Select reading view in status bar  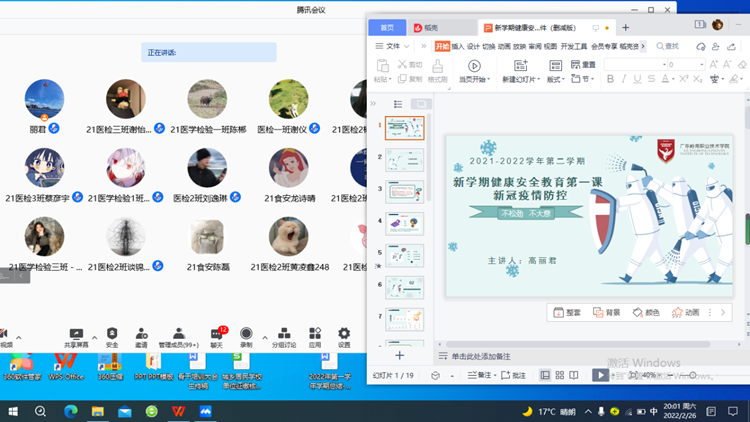[574, 376]
